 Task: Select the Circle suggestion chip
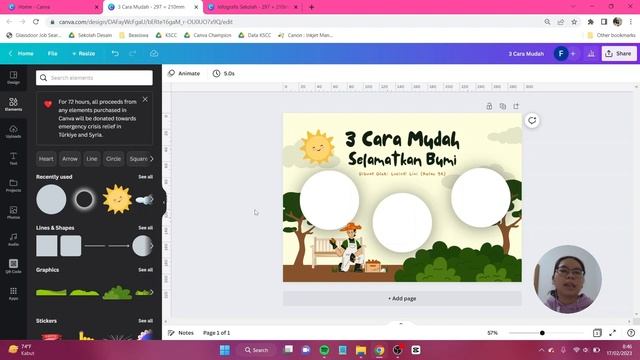point(113,159)
